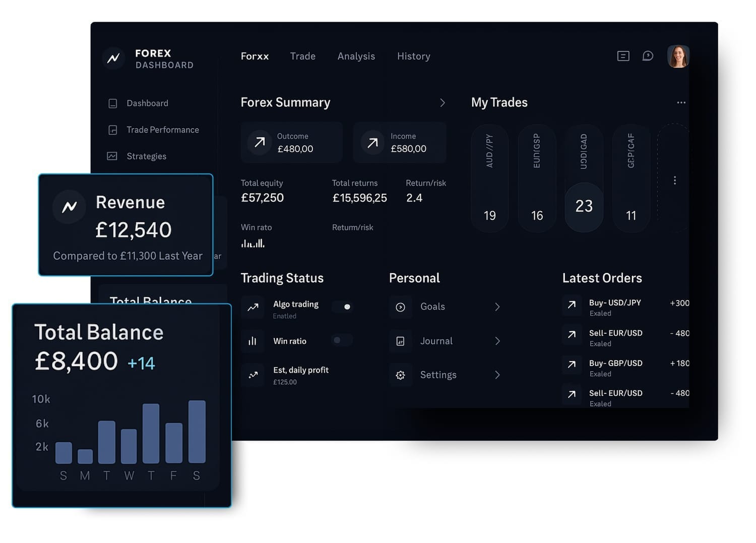Open the Journal row chevron
This screenshot has width=756, height=543.
[x=497, y=341]
